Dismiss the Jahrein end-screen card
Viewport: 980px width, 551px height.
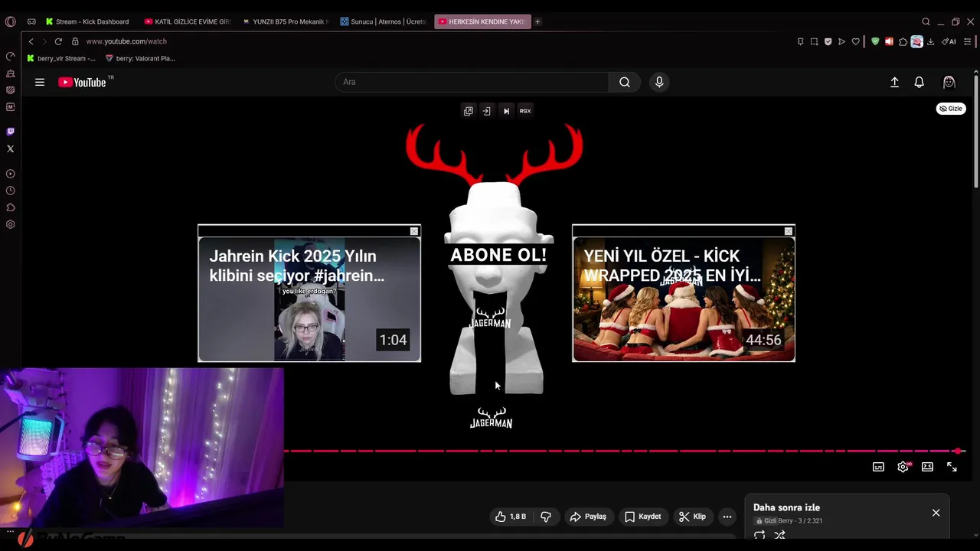(x=414, y=231)
